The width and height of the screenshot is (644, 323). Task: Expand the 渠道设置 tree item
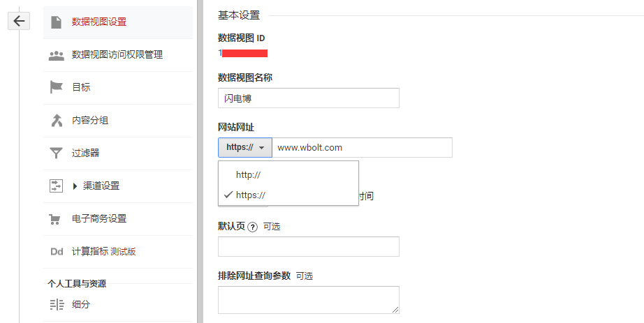(x=75, y=186)
